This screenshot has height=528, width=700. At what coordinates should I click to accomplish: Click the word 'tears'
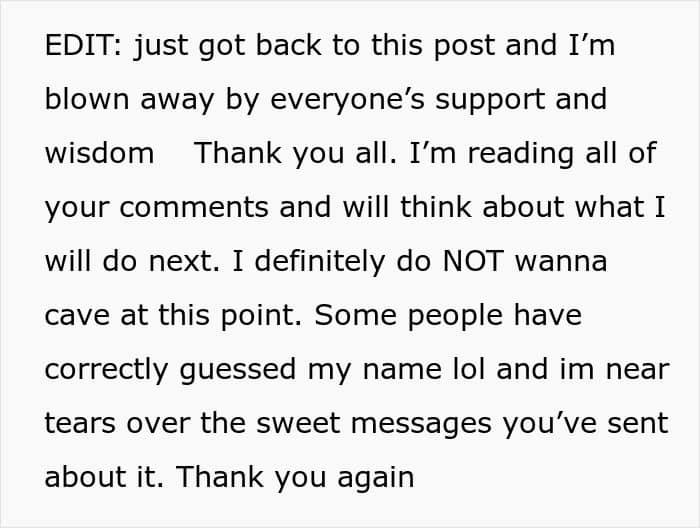80,423
